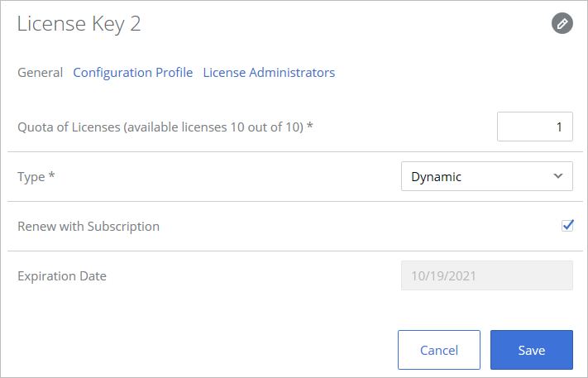588x378 pixels.
Task: Click the License Key 2 title
Action: (79, 24)
